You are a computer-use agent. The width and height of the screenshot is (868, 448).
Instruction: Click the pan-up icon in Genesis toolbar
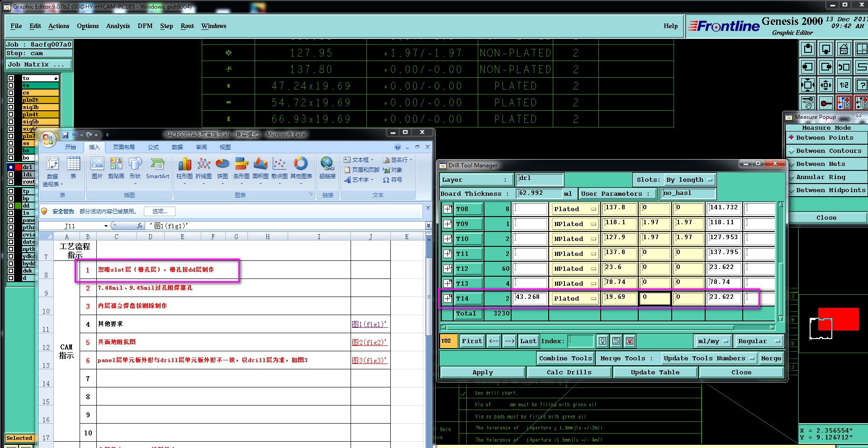click(808, 49)
